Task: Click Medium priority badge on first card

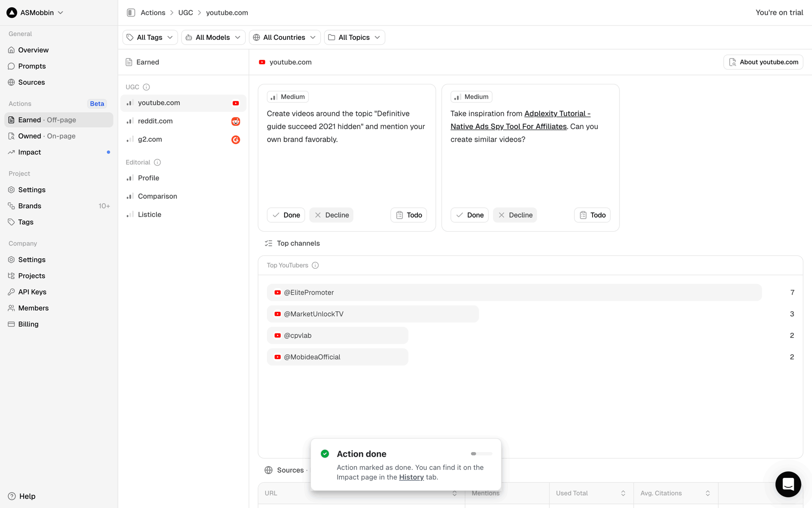Action: pos(288,97)
